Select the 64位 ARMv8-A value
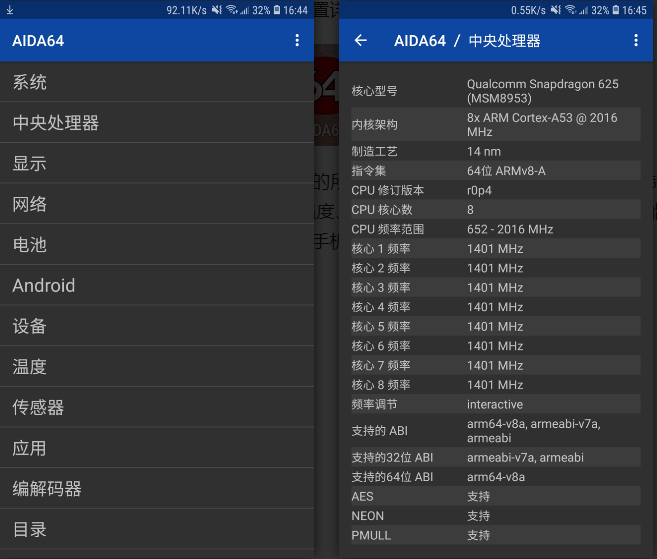The image size is (657, 559). coord(506,171)
